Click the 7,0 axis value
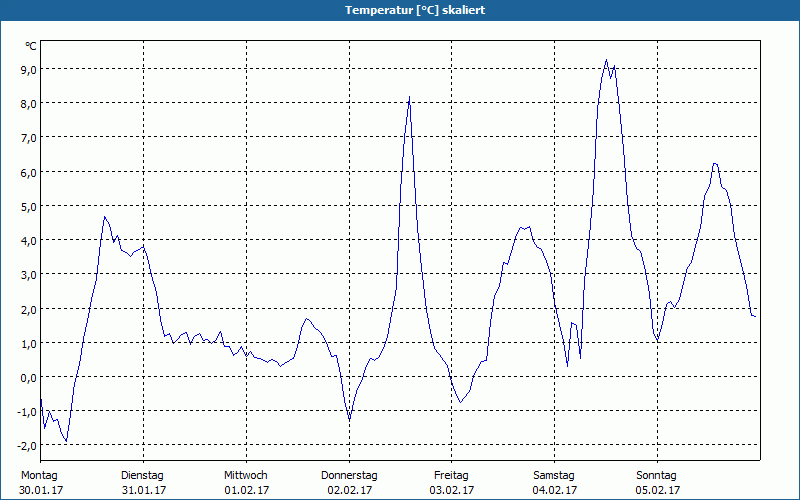Screen dimensions: 800x500 pos(28,138)
